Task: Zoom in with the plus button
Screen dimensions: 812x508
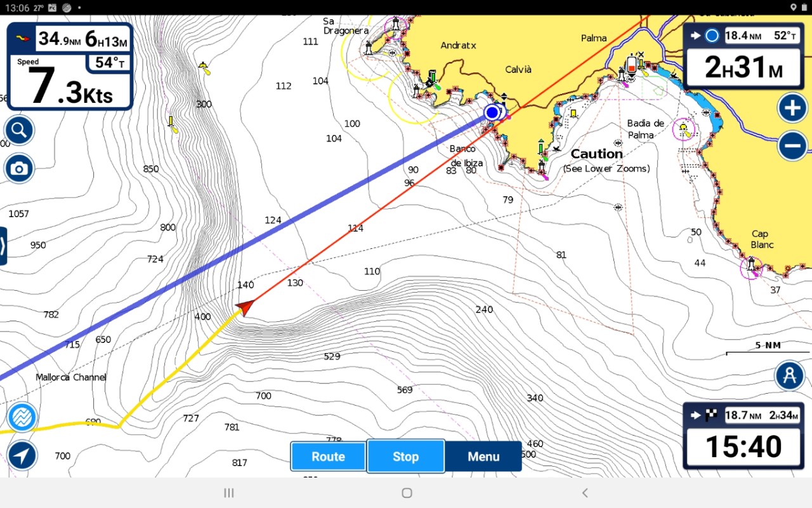Action: click(x=792, y=109)
